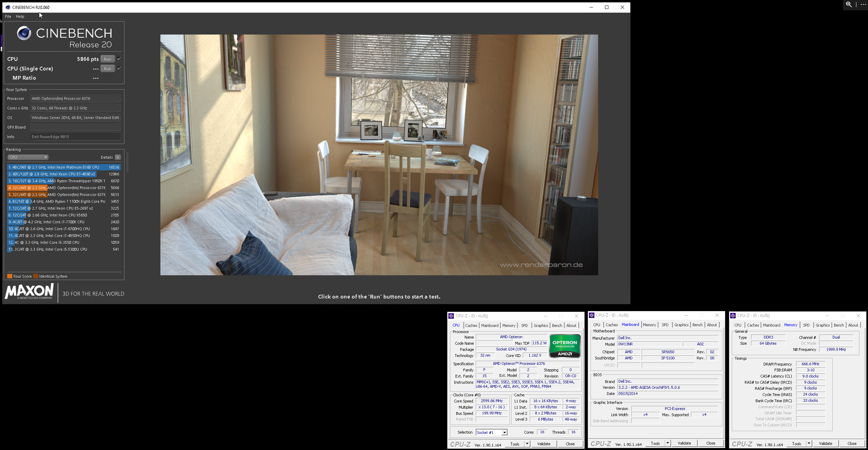
Task: Open Graphics tab in CPU-Z Mainboard window
Action: 681,325
